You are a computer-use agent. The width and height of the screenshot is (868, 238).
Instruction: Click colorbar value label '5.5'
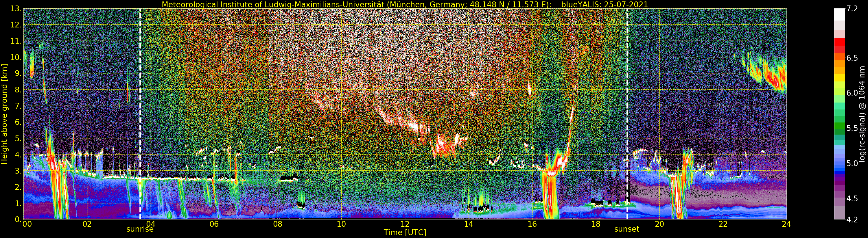pyautogui.click(x=852, y=128)
